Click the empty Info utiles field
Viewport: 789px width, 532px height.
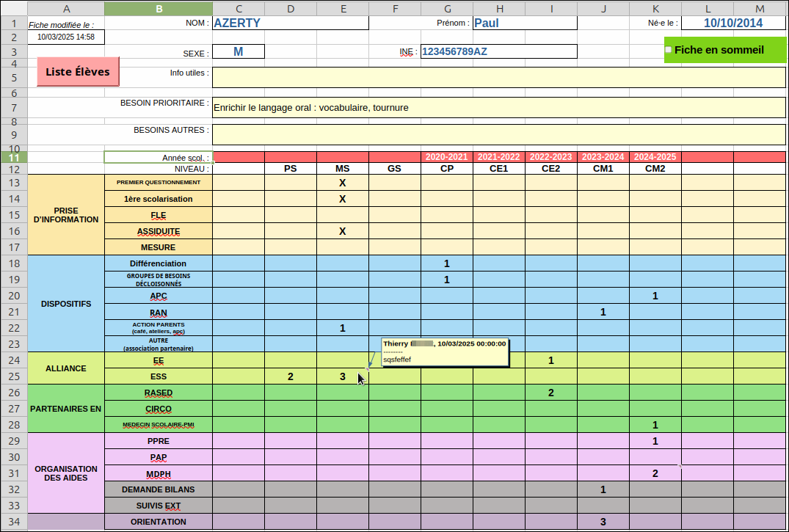point(498,78)
